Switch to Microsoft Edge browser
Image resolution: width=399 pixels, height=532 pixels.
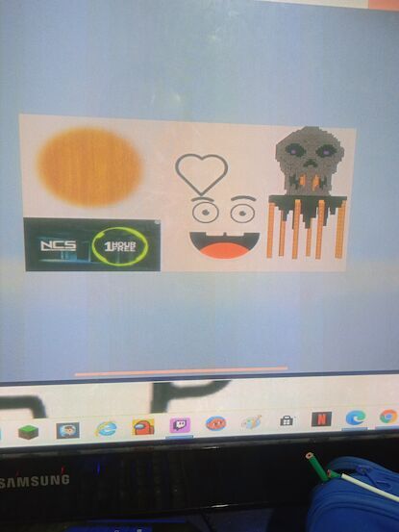(x=356, y=418)
